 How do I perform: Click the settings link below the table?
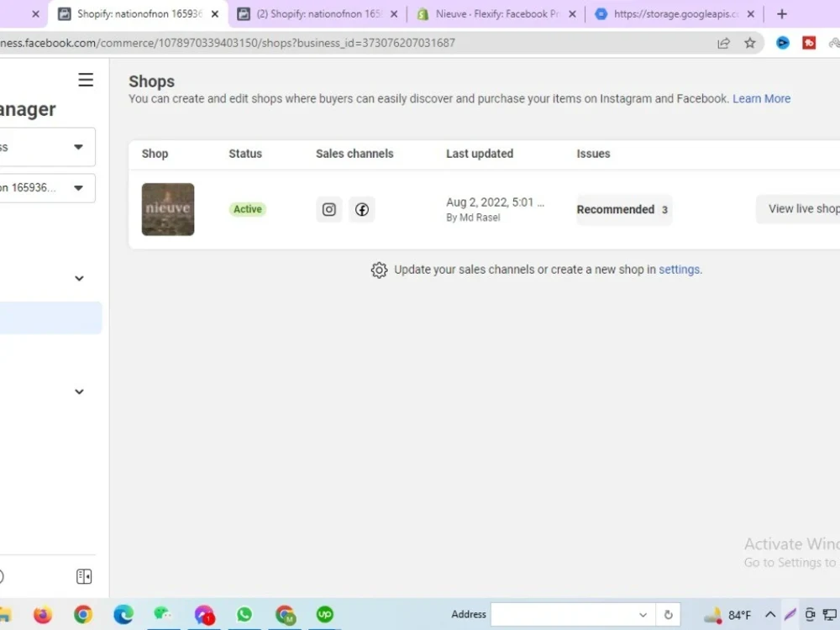point(679,270)
